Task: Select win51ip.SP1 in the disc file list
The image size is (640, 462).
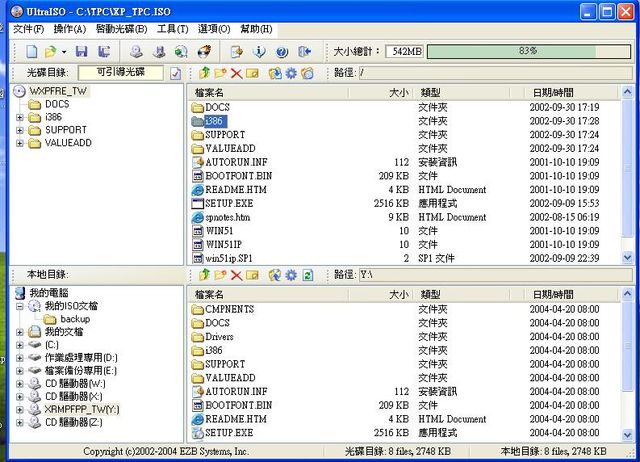Action: pyautogui.click(x=229, y=258)
